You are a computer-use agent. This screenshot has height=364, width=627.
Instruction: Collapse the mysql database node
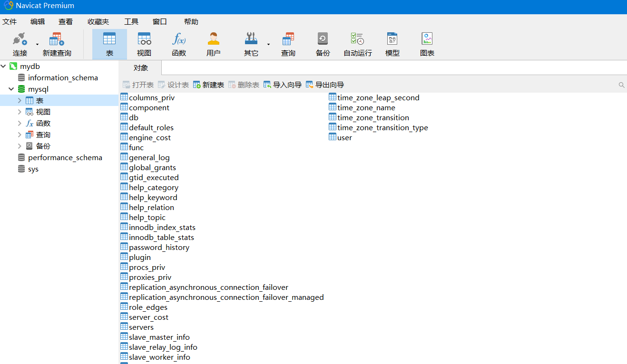11,89
